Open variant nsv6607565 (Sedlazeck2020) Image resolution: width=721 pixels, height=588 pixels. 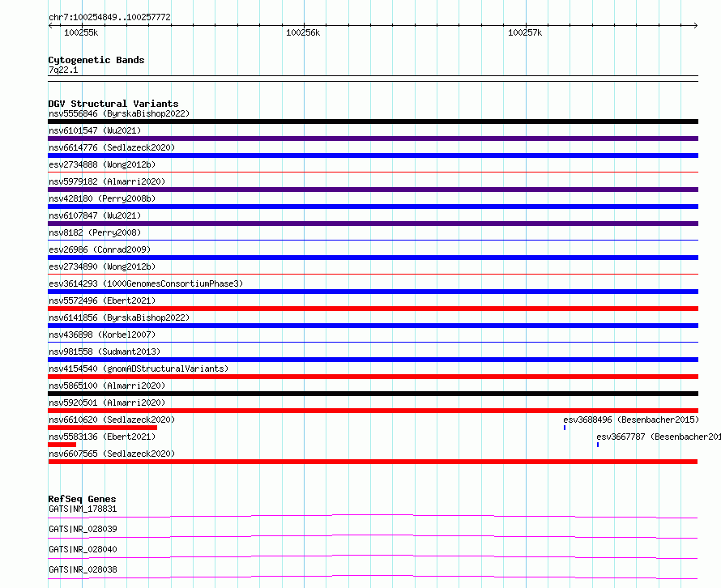point(112,454)
